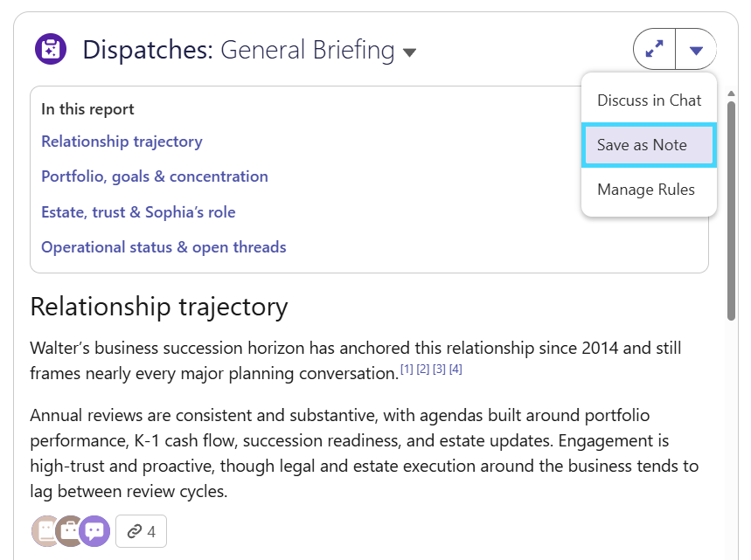751x560 pixels.
Task: Click the purple Dispatches clipboard icon
Action: point(51,49)
